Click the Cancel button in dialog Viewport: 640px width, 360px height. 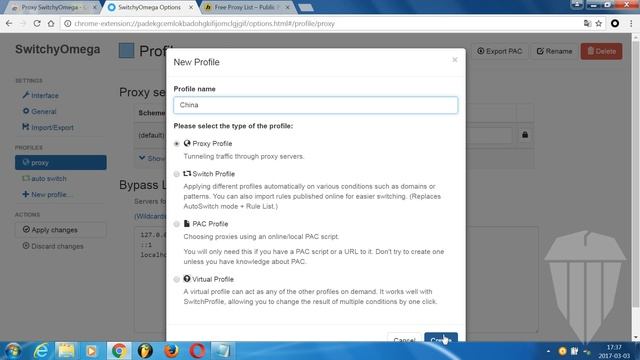[404, 338]
